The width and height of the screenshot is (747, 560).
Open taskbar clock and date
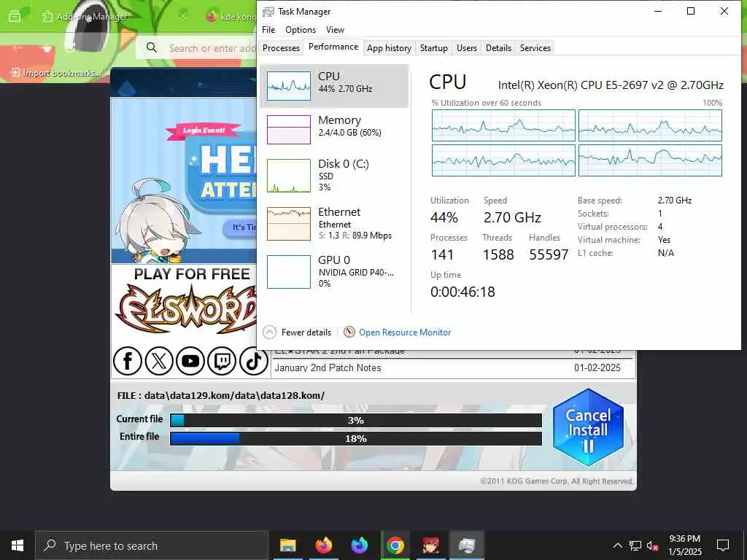pos(684,545)
